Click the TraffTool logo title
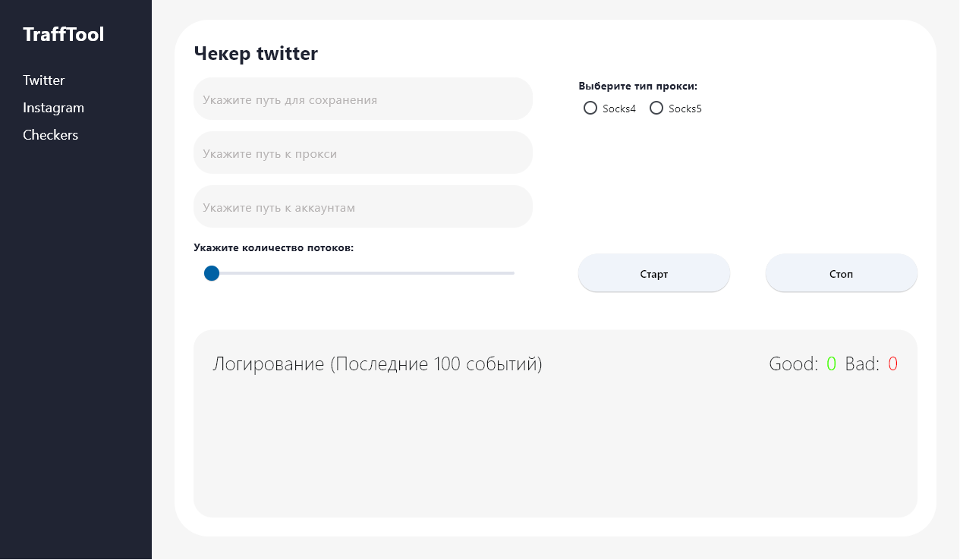 click(64, 35)
